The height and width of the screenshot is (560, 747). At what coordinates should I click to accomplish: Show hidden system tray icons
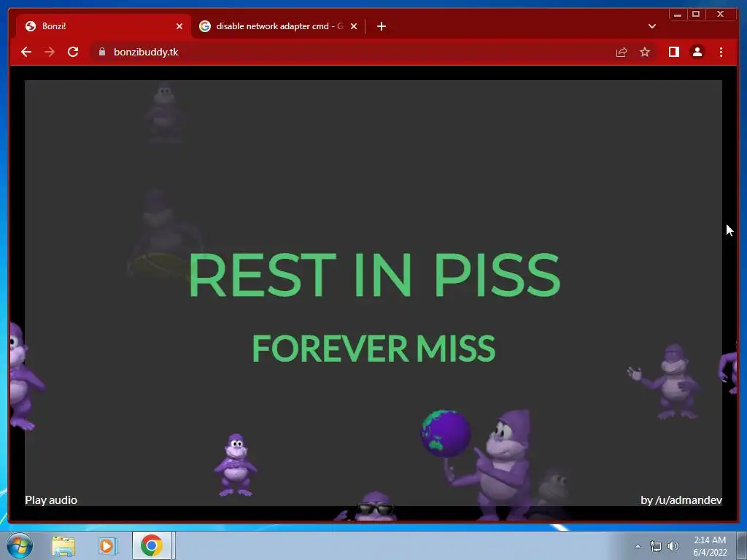click(x=638, y=546)
